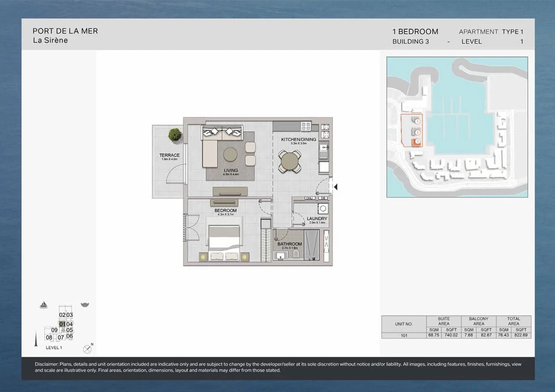Switch to the LEVEL 1 view
This screenshot has width=555, height=392.
(53, 348)
